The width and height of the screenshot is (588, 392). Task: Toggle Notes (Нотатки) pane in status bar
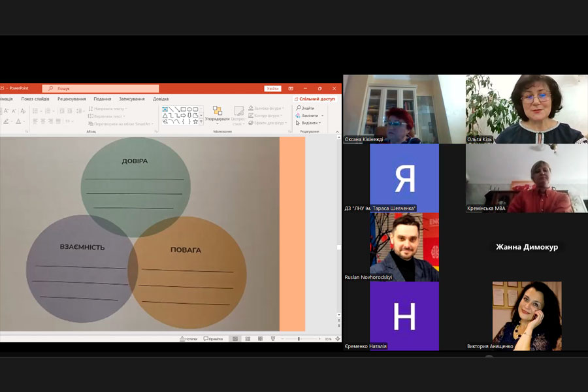pos(189,338)
